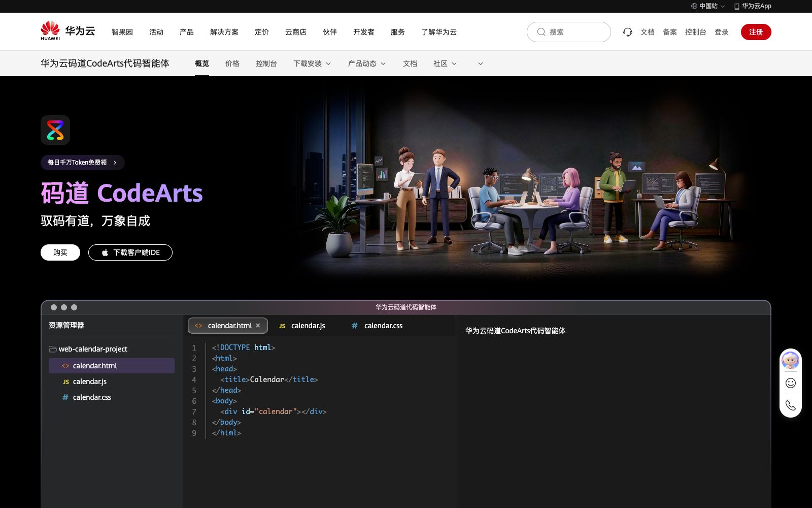This screenshot has width=812, height=508.
Task: Open the 智果园 menu
Action: coord(122,32)
